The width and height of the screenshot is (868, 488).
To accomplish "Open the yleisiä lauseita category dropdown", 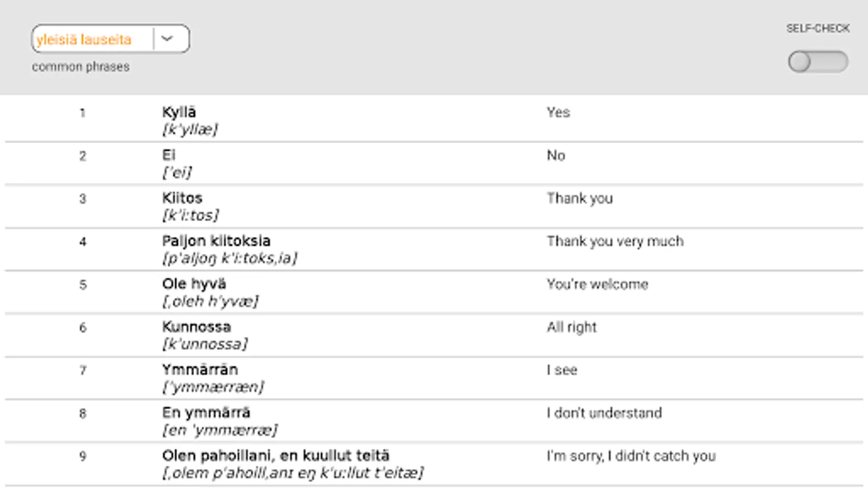I will [x=92, y=39].
